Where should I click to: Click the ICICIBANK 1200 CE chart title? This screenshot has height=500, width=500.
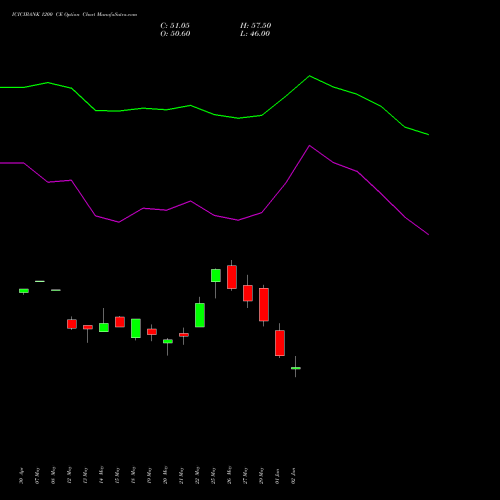click(x=74, y=15)
